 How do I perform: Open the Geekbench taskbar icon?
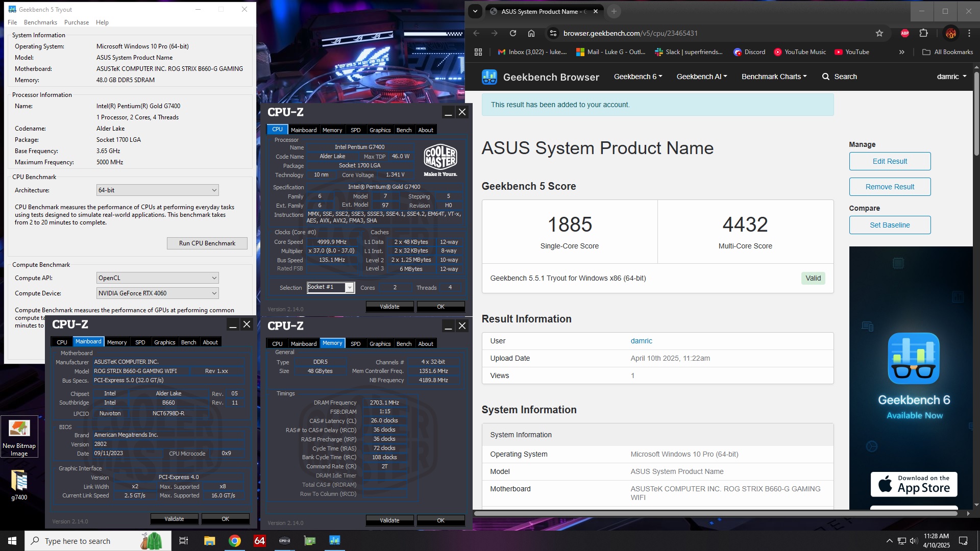[x=335, y=541]
